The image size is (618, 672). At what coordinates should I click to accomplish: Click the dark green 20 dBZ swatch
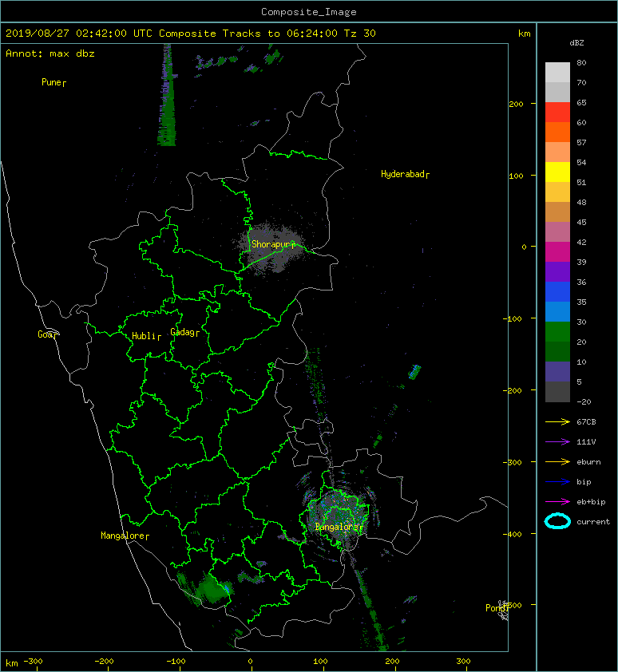click(557, 351)
